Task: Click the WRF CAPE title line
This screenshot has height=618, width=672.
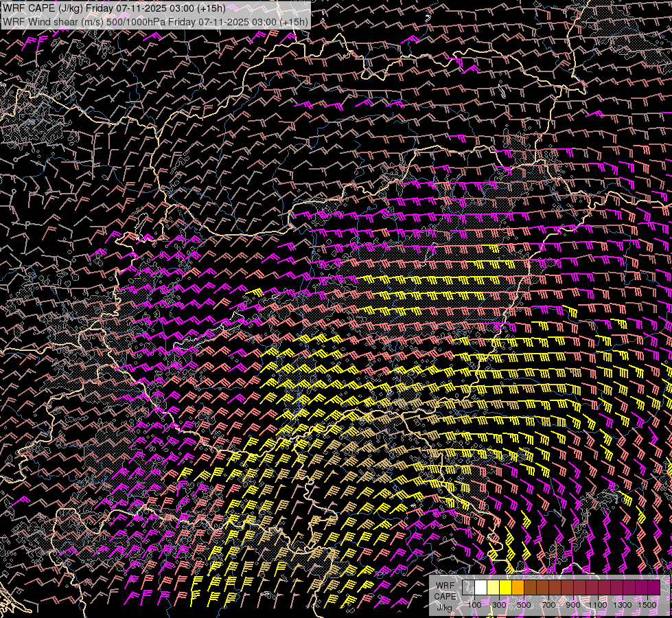Action: [113, 8]
